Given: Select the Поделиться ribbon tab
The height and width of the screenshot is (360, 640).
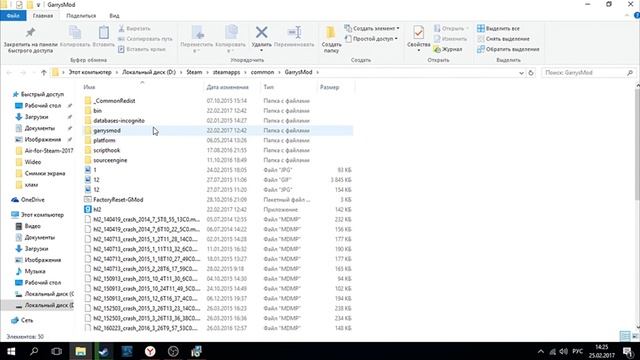Looking at the screenshot, I should point(81,16).
